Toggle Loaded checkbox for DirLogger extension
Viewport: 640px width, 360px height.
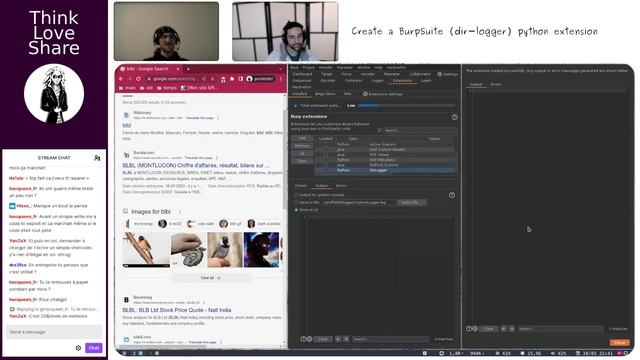[325, 170]
